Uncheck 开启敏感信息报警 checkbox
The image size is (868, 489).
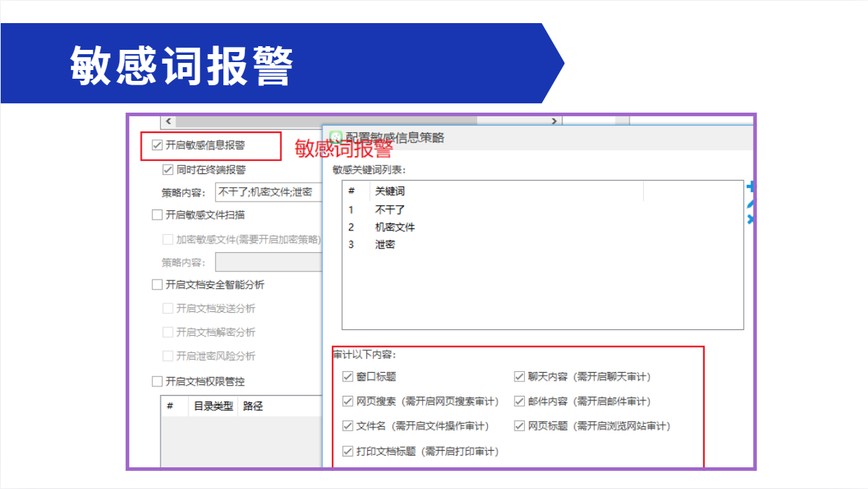tap(158, 145)
